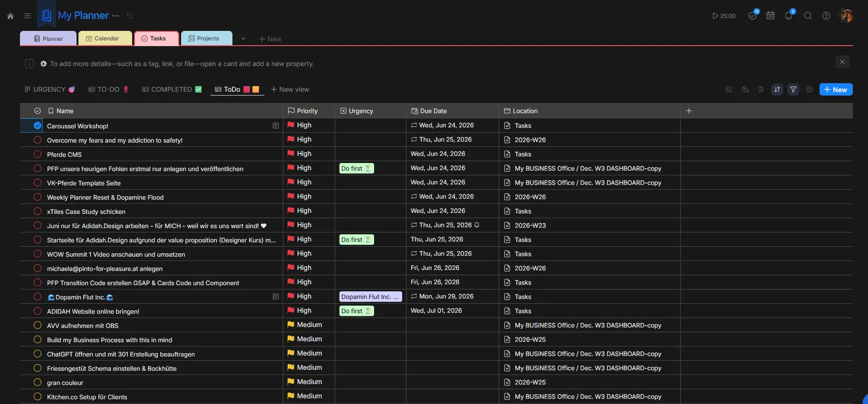Complete ADIDAH Website online bringen!
Image resolution: width=868 pixels, height=404 pixels.
[38, 311]
